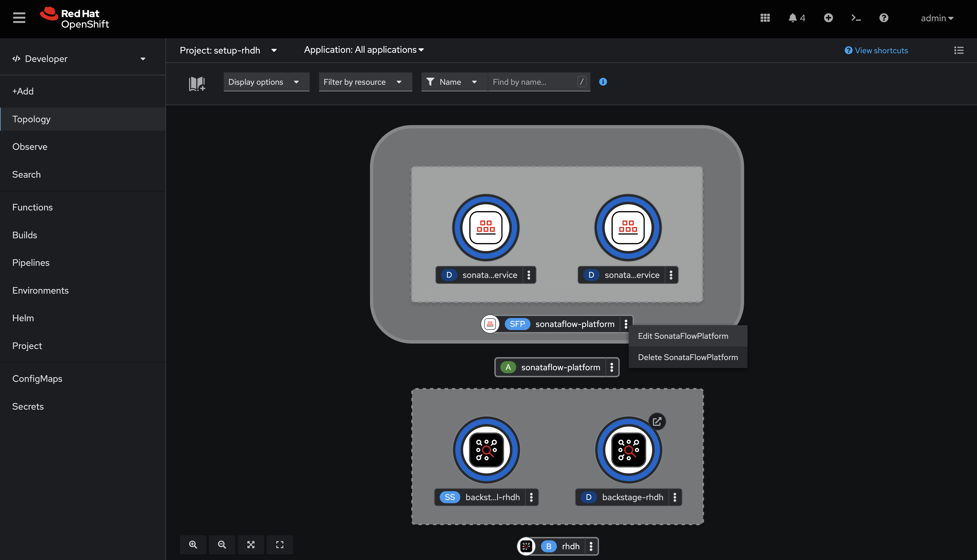Choose Delete SonataFlowPlatform option
Image resolution: width=977 pixels, height=560 pixels.
pos(688,357)
